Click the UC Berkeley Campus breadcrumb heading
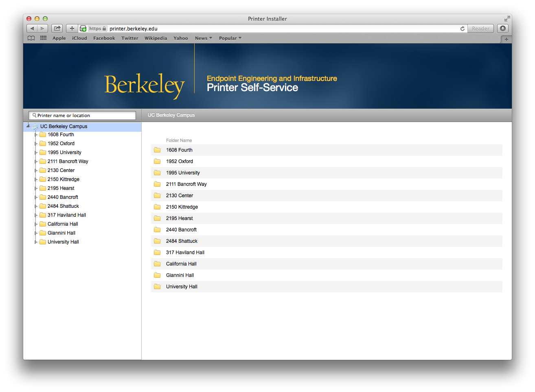535x392 pixels. tap(171, 115)
